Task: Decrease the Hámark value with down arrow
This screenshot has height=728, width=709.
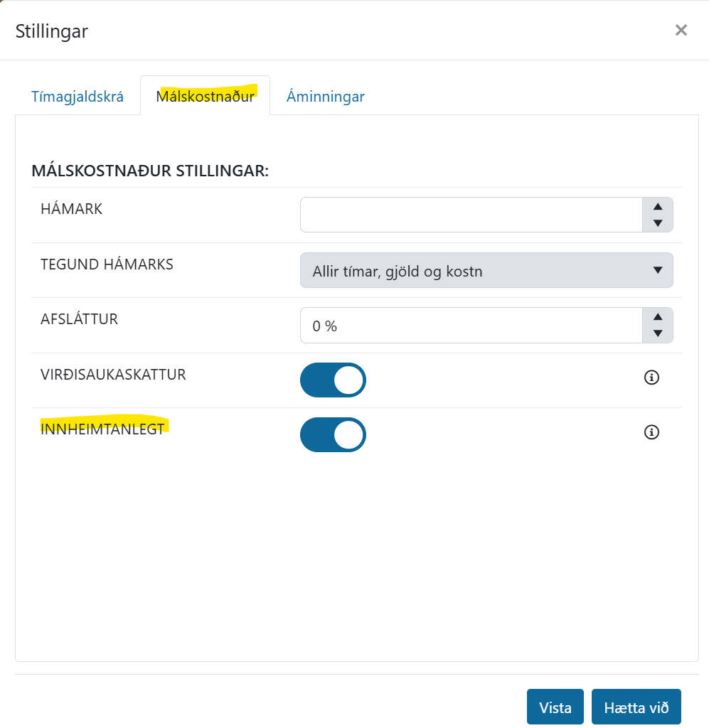Action: point(658,223)
